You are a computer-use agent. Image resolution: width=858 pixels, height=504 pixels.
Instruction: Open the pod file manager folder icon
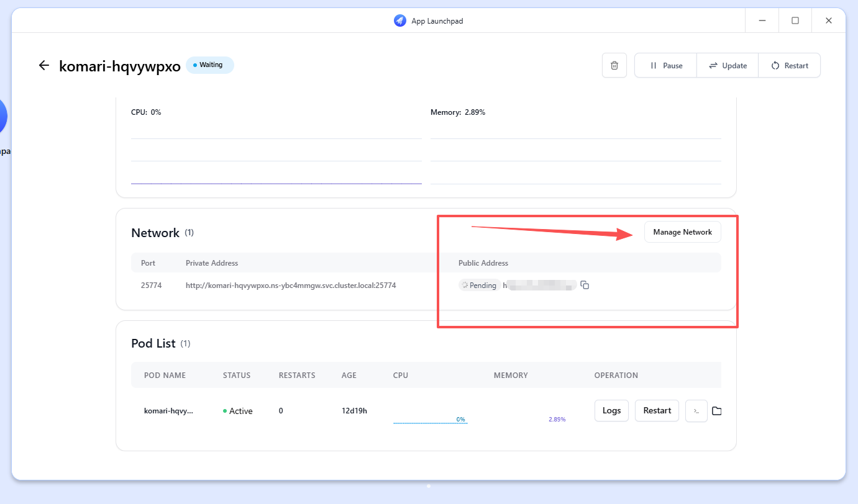pyautogui.click(x=716, y=411)
